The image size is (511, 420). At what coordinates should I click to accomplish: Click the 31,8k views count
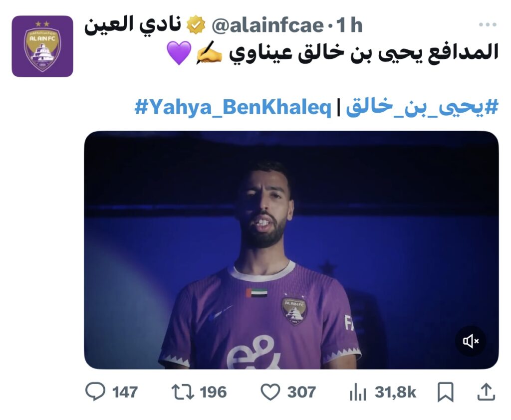[x=395, y=392]
